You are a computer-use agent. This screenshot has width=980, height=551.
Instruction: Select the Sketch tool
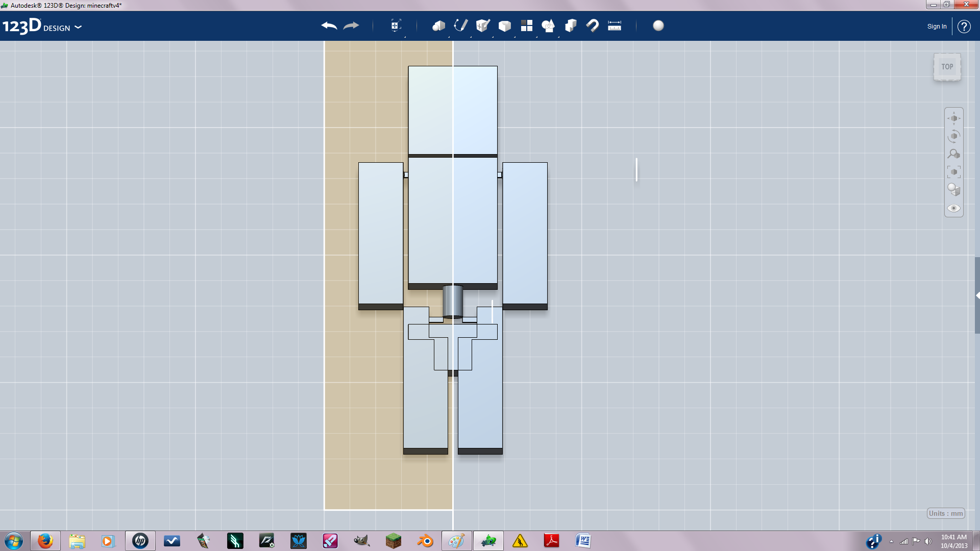click(460, 26)
